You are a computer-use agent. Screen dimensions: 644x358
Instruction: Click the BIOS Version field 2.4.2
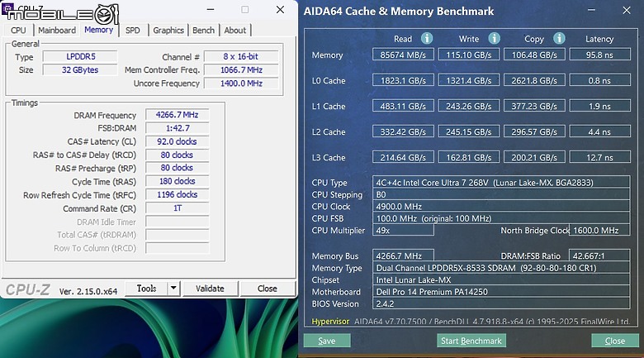(x=501, y=303)
